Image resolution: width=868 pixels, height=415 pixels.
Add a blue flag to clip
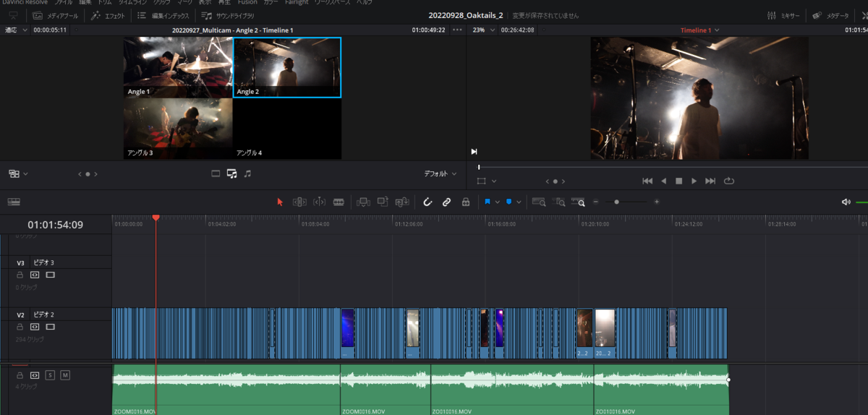[488, 202]
